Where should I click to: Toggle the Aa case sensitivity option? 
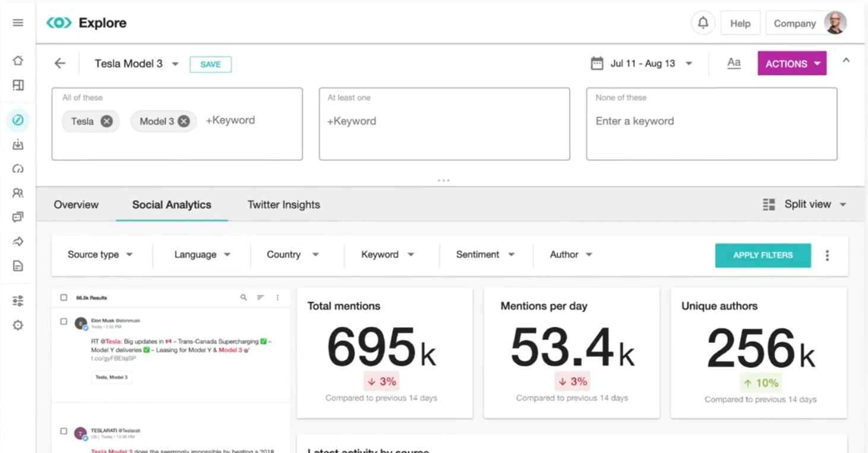pos(734,63)
